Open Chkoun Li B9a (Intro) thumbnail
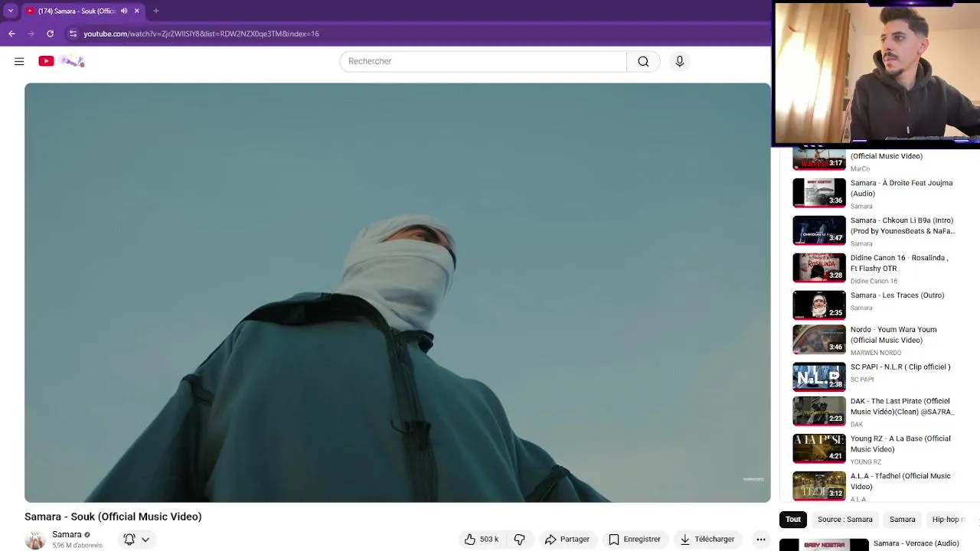This screenshot has height=551, width=980. click(819, 230)
